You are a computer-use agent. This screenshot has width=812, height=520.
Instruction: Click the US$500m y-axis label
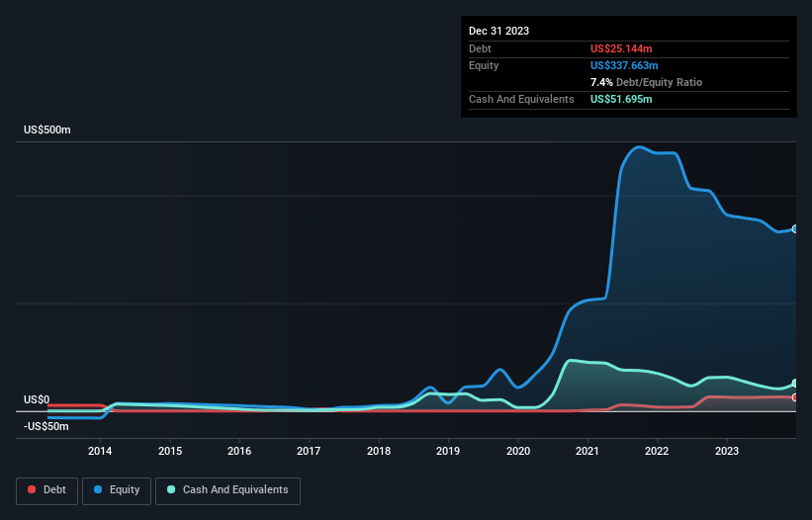(47, 130)
